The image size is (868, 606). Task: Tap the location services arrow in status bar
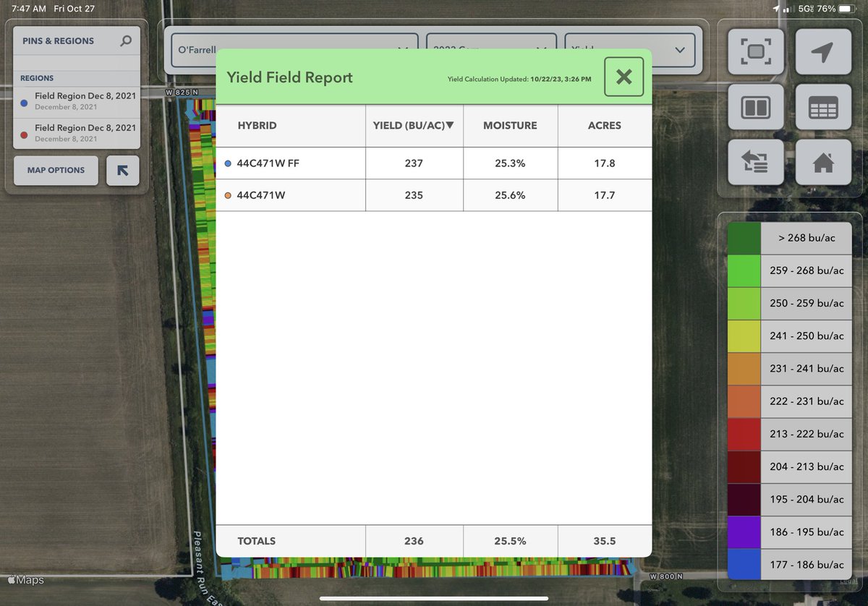click(776, 9)
